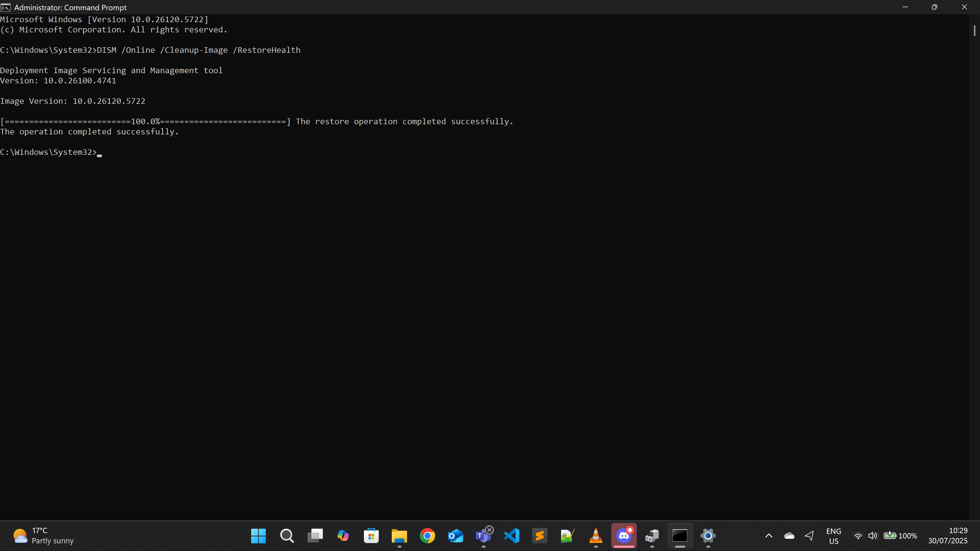
Task: Click the battery 100% indicator
Action: tap(900, 536)
